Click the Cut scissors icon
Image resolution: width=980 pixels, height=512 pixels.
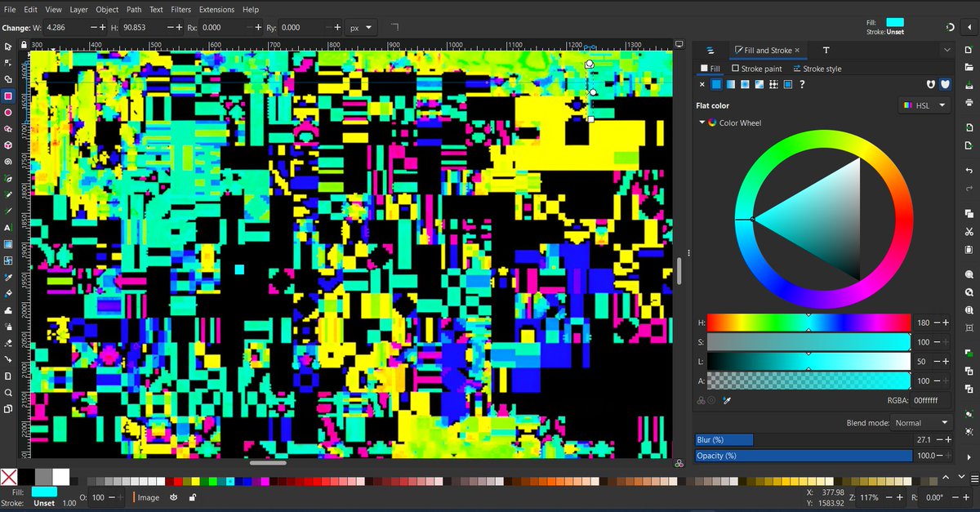969,232
